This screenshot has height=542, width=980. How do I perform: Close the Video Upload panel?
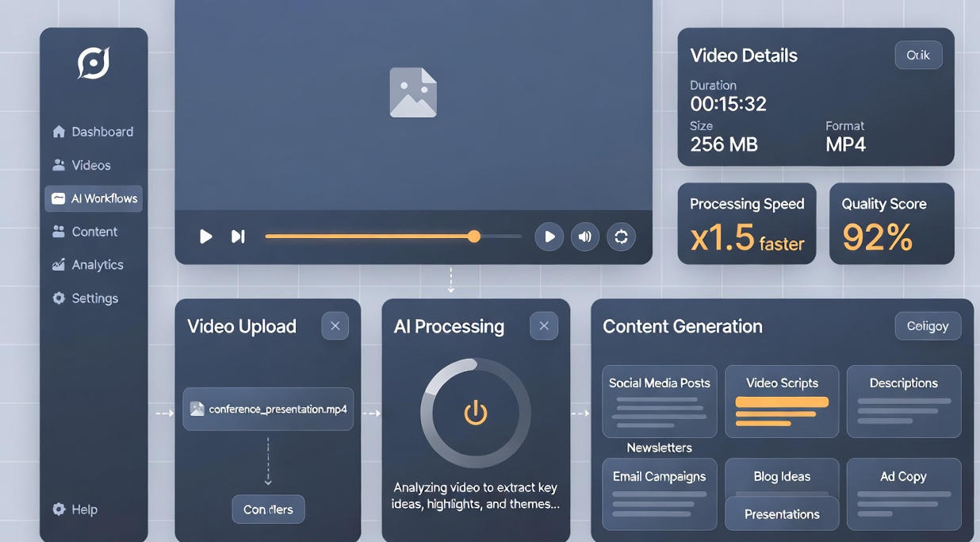point(335,326)
